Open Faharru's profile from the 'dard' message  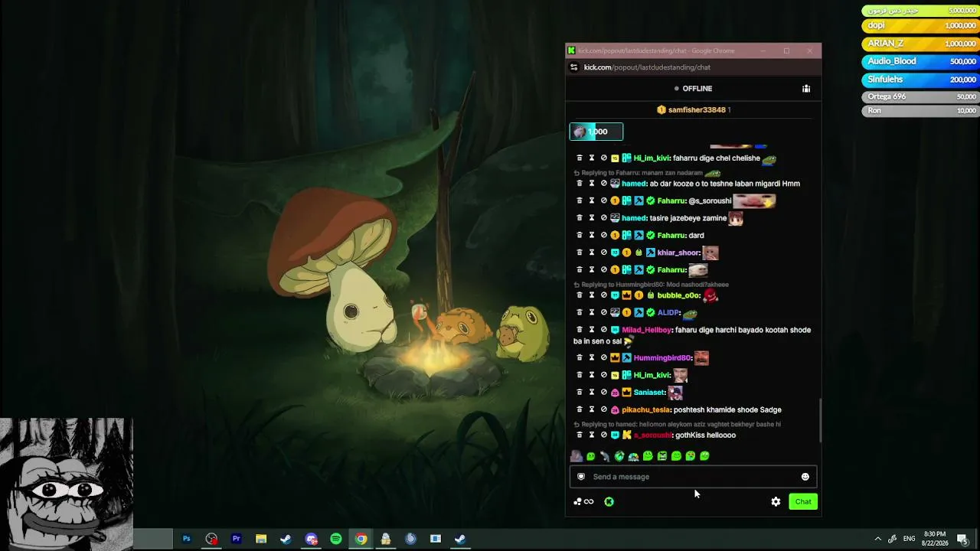coord(671,236)
